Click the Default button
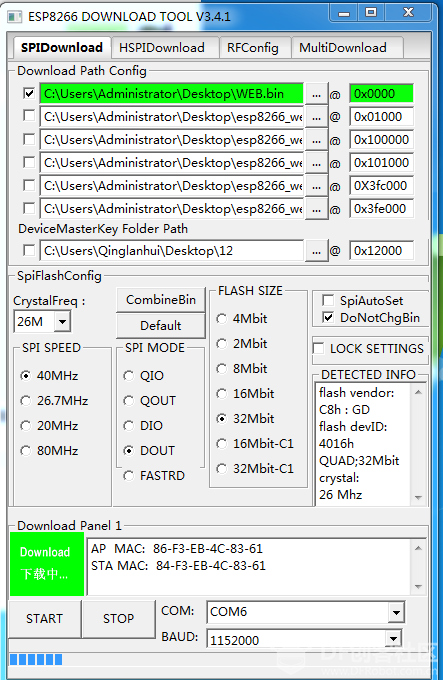This screenshot has width=443, height=680. pos(161,326)
